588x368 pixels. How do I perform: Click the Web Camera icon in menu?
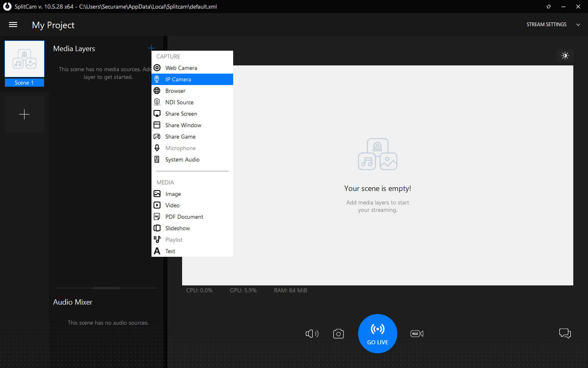point(157,68)
